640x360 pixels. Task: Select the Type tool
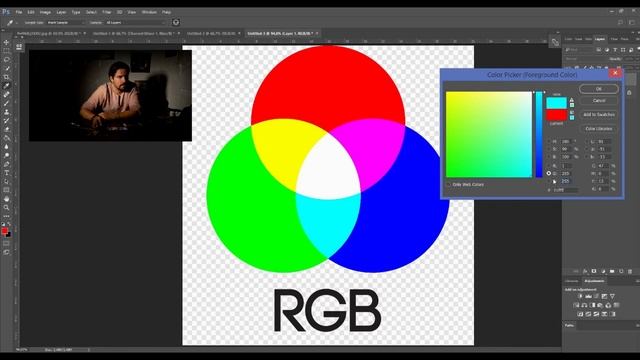tap(6, 173)
